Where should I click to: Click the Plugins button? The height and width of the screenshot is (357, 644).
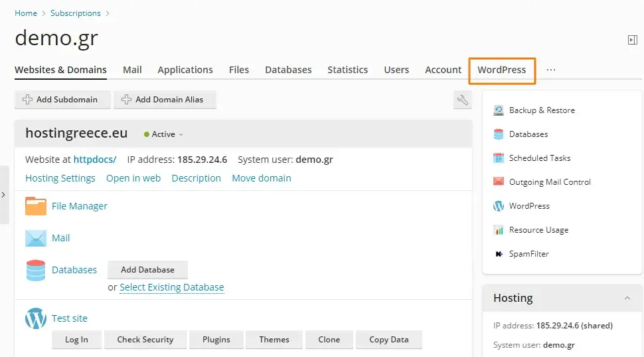point(216,340)
